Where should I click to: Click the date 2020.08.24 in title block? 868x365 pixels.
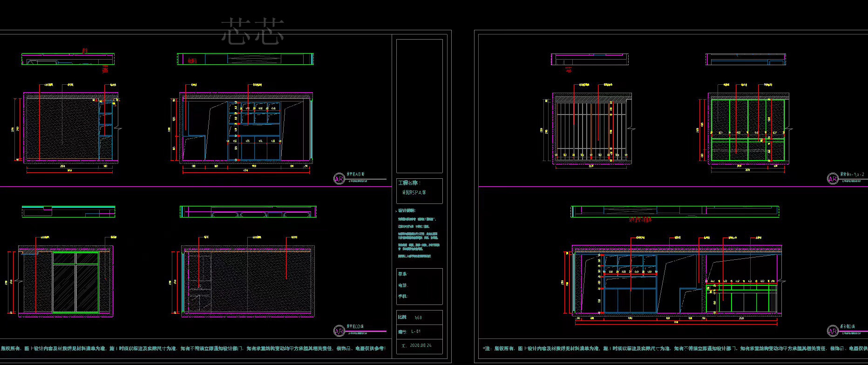pos(420,346)
